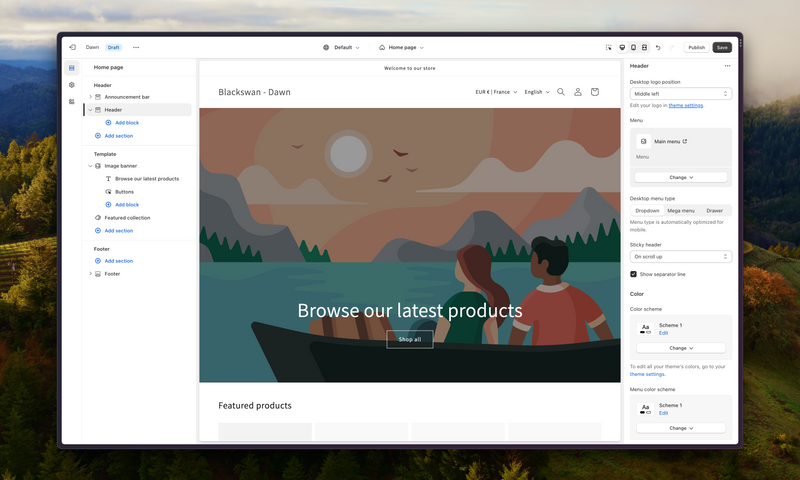This screenshot has height=480, width=800.
Task: Click the Image banner section icon
Action: [98, 166]
